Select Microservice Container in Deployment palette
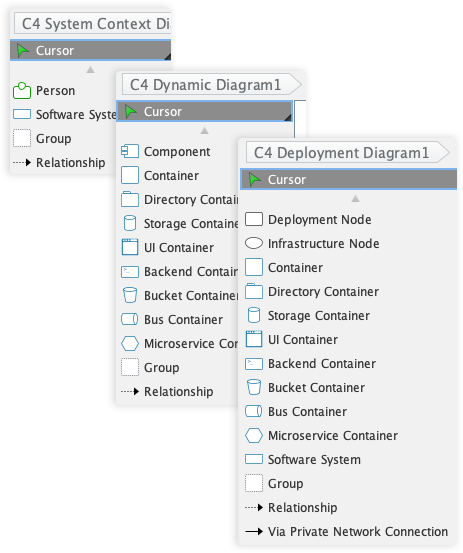The height and width of the screenshot is (553, 463). pos(322,435)
